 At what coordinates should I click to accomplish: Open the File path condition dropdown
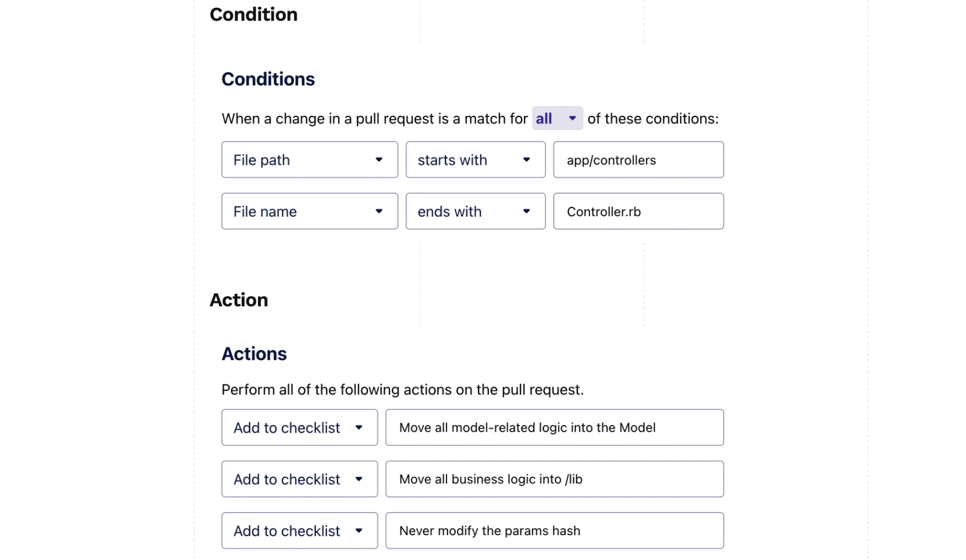coord(309,160)
